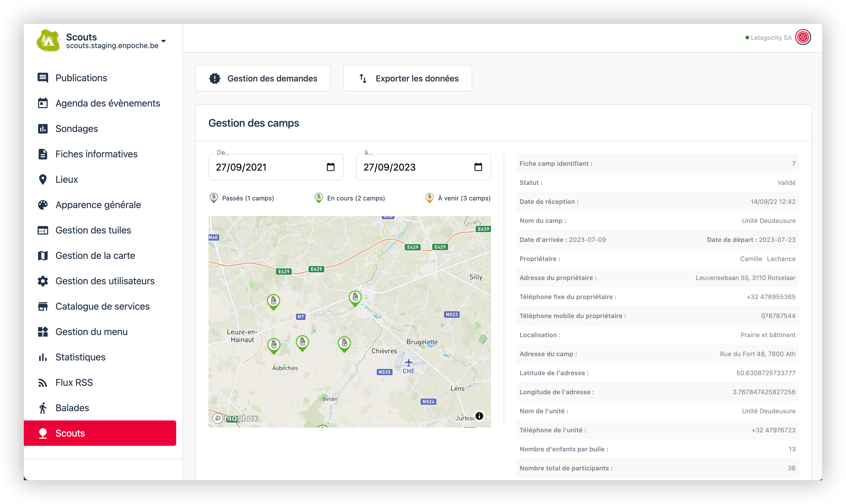Toggle the À venir (3 camps) legend filter
This screenshot has width=846, height=504.
tap(458, 198)
